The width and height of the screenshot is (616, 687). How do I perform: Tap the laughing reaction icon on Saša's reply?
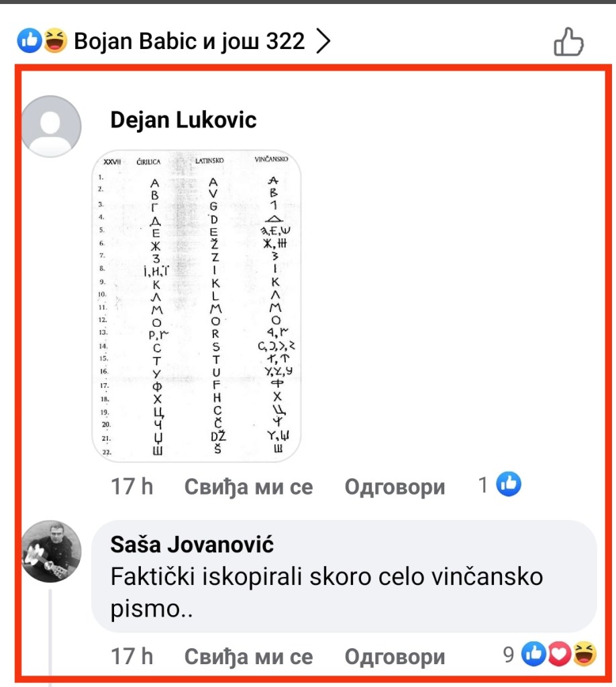(584, 654)
